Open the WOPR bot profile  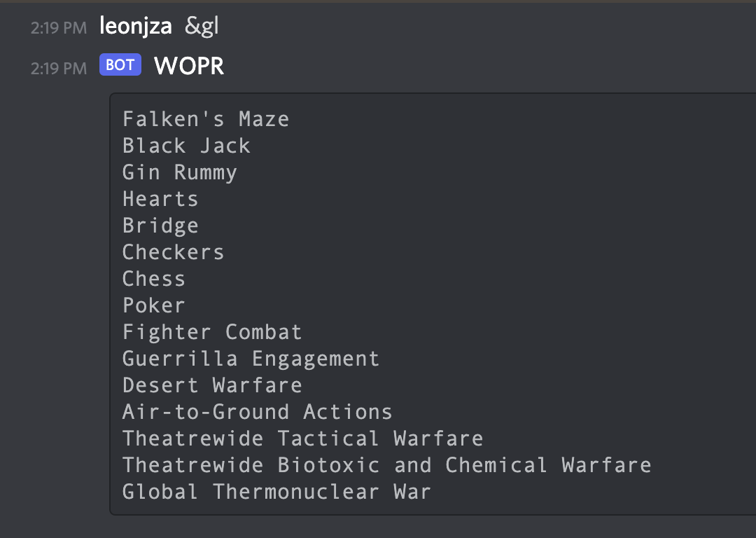point(189,67)
